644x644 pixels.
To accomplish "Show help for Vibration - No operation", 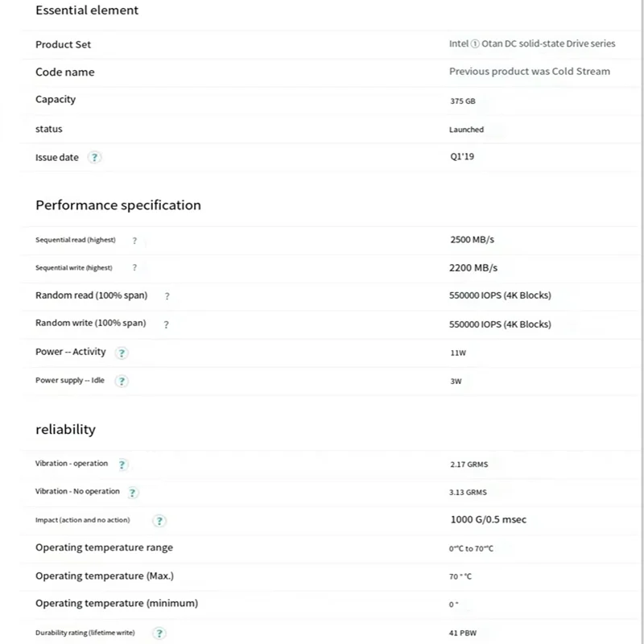I will pos(133,492).
